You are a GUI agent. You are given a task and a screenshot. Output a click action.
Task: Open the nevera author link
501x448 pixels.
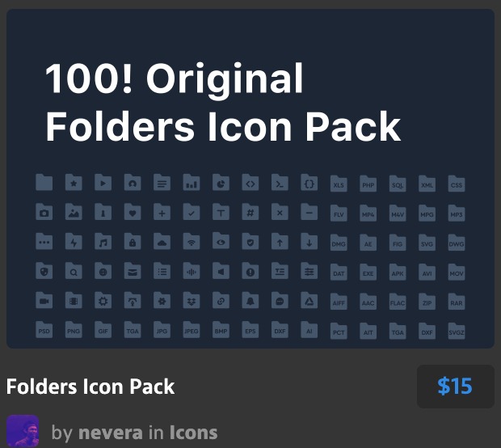tap(110, 433)
